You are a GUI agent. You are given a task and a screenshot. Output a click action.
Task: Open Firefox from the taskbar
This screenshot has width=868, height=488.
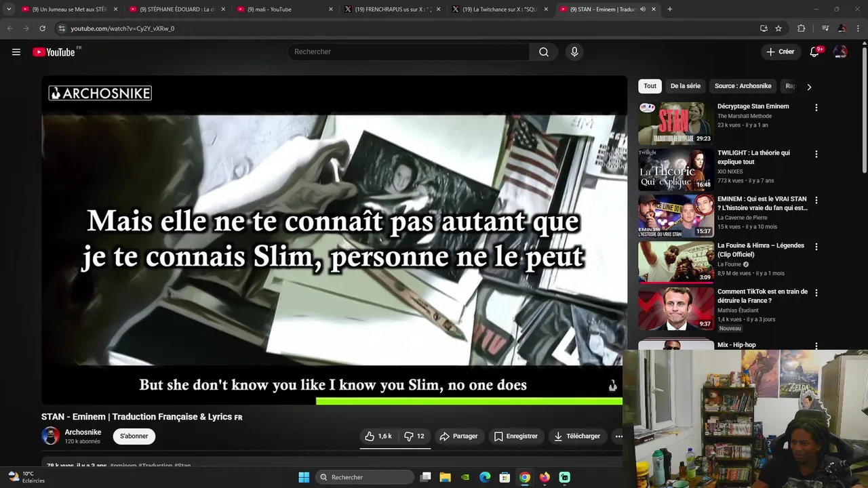pos(545,477)
